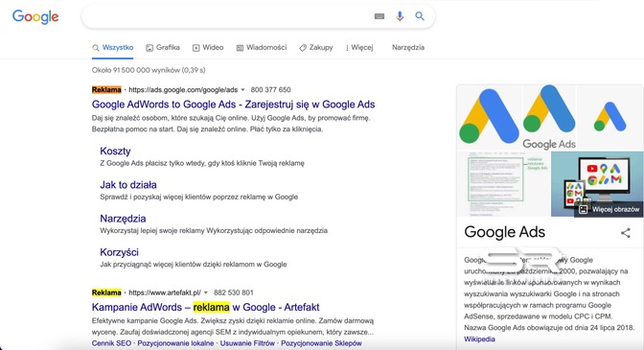This screenshot has width=644, height=350.
Task: Open the Korzyści sitelink
Action: 119,252
